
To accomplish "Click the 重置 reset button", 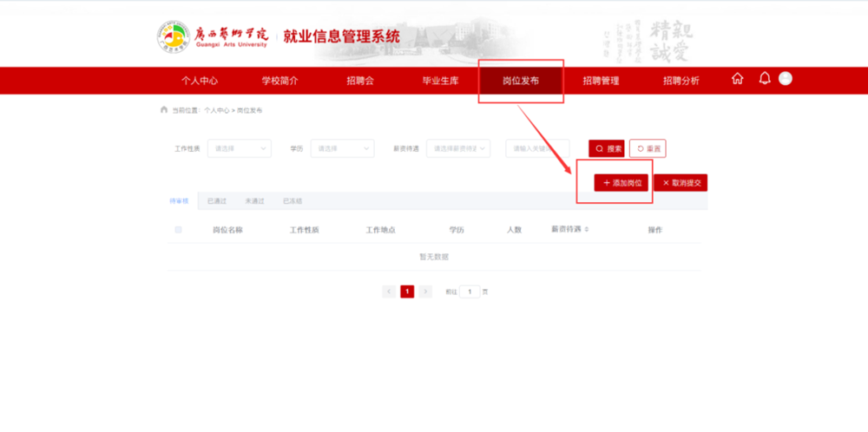I will 648,148.
